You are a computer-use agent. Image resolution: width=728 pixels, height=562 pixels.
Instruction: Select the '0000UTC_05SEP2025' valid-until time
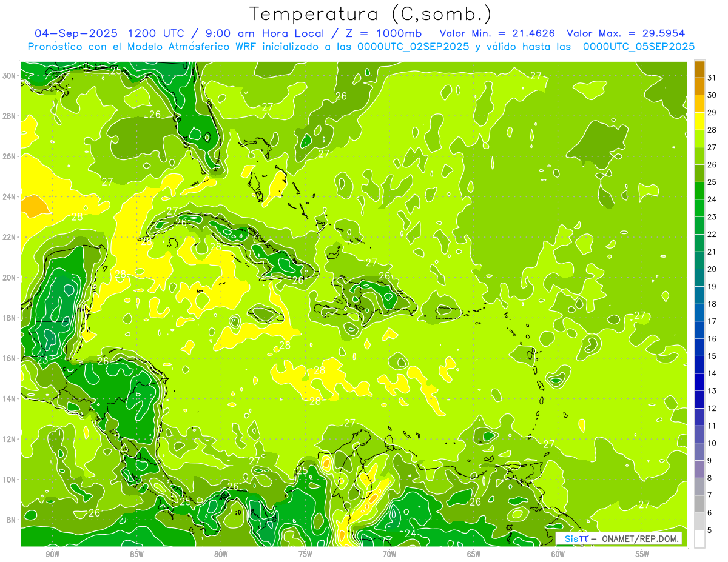pyautogui.click(x=639, y=47)
